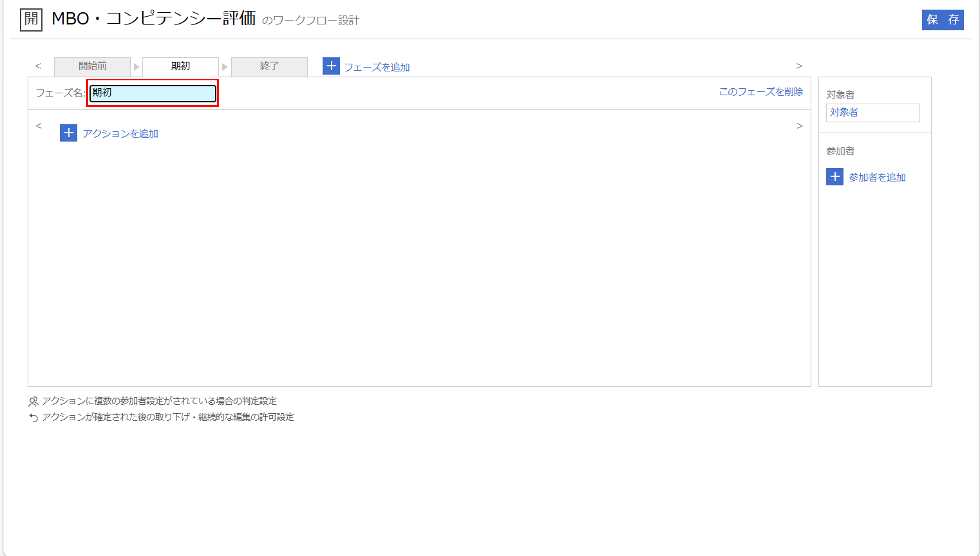Click the left arrow in the action area
Screen dimensions: 980x556
click(x=38, y=126)
